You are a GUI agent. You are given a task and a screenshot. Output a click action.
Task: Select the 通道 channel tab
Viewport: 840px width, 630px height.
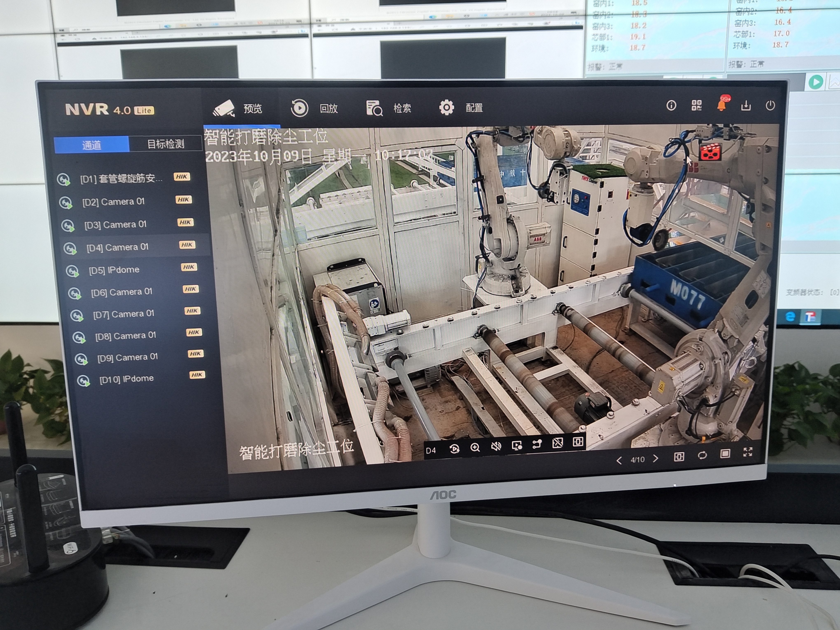point(92,145)
